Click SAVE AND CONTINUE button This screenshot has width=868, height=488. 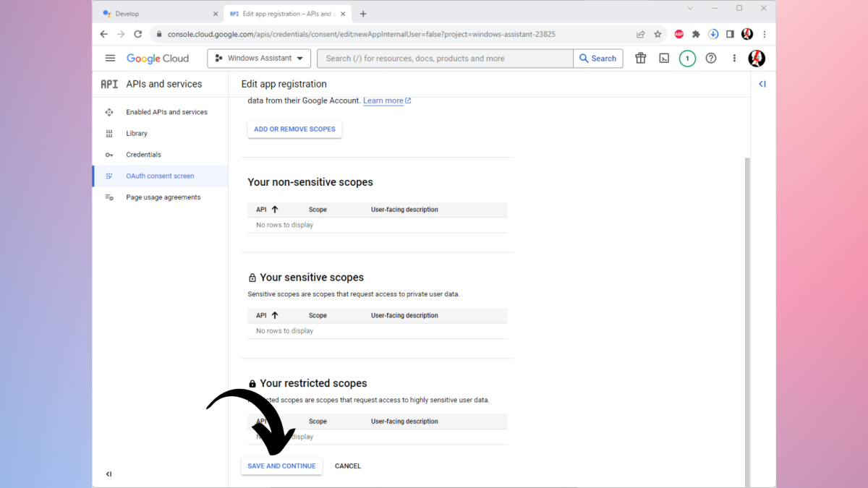click(281, 466)
